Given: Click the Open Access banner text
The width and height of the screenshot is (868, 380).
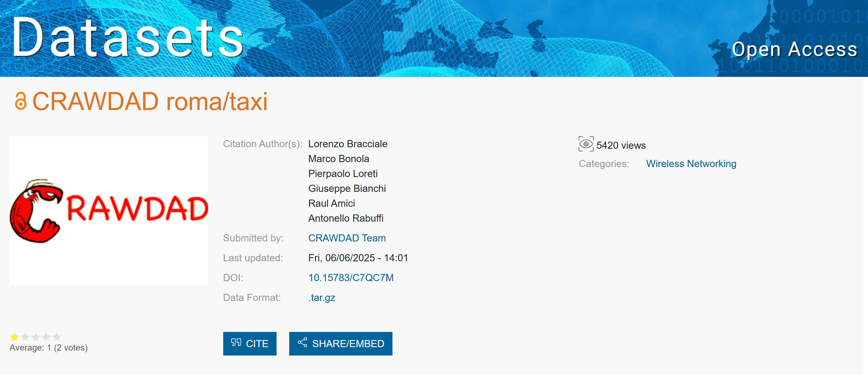Looking at the screenshot, I should tap(794, 49).
